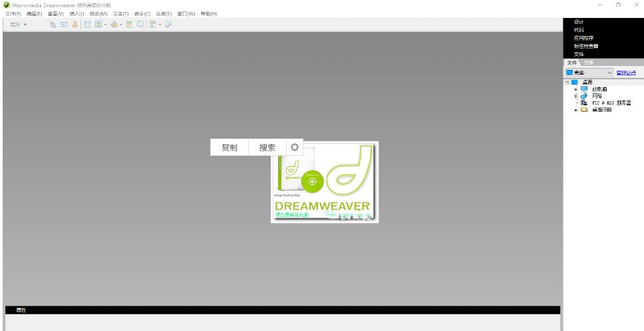
Task: Insert a comment using the toolbar icon
Action: coord(140,25)
